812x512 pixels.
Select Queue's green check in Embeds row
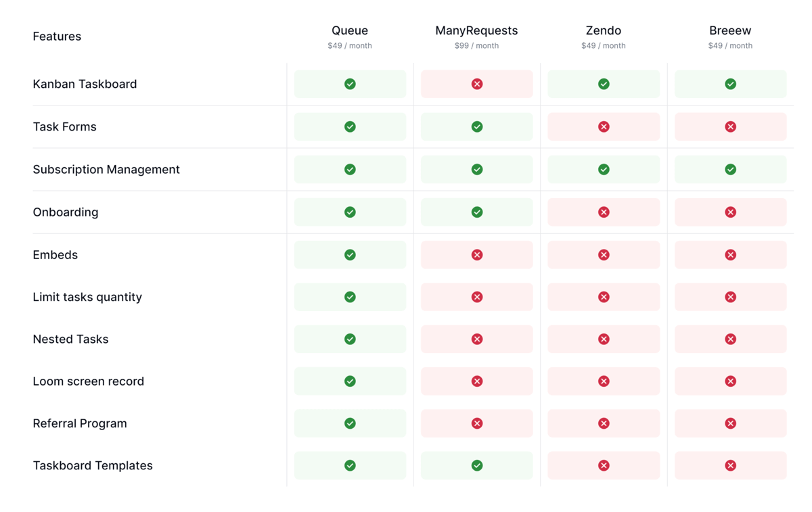[350, 254]
